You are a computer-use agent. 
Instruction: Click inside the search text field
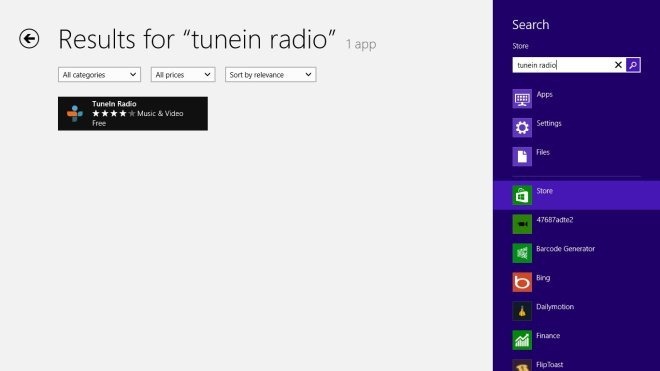point(562,65)
